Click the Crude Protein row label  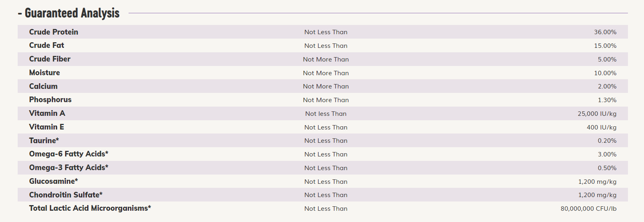point(54,32)
